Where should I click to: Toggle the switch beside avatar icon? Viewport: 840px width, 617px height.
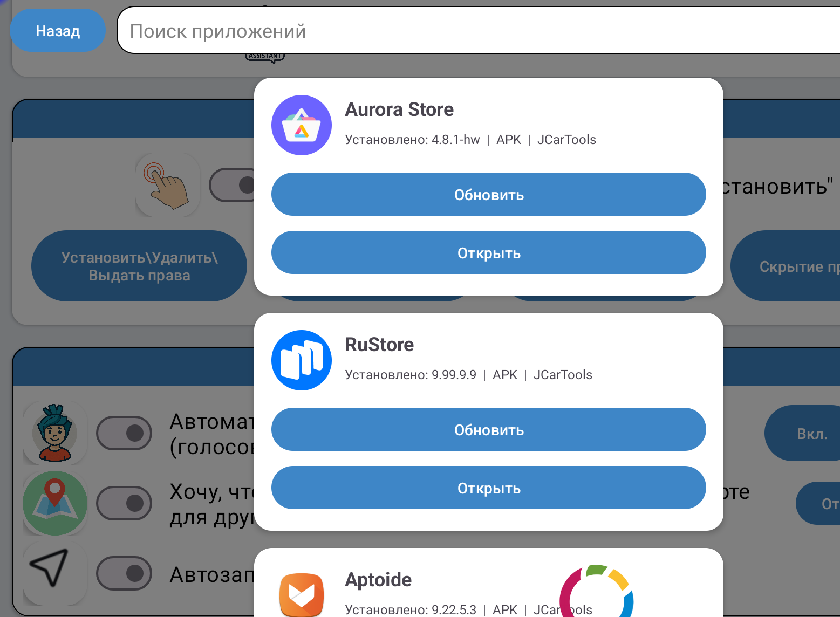point(124,433)
